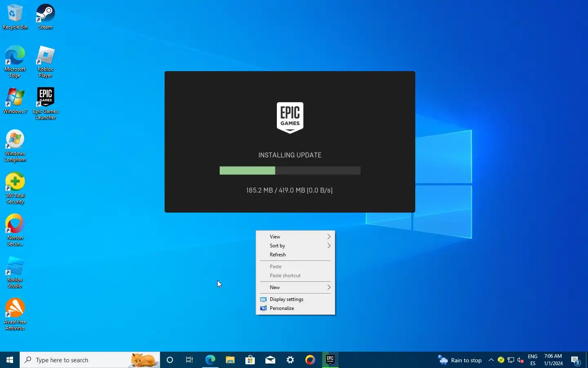This screenshot has width=588, height=368.
Task: Click the INSTALLING UPDATE label
Action: [x=290, y=155]
